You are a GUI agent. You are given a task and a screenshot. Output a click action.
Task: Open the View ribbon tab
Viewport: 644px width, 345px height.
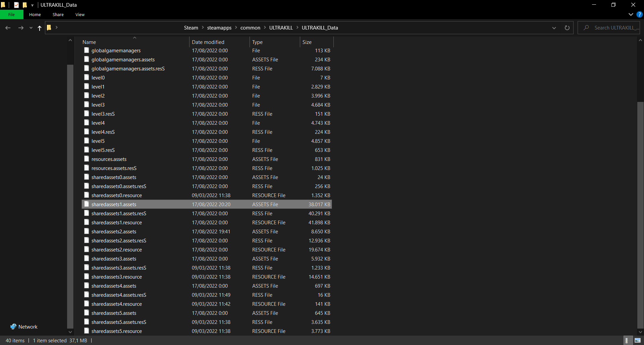(x=80, y=14)
